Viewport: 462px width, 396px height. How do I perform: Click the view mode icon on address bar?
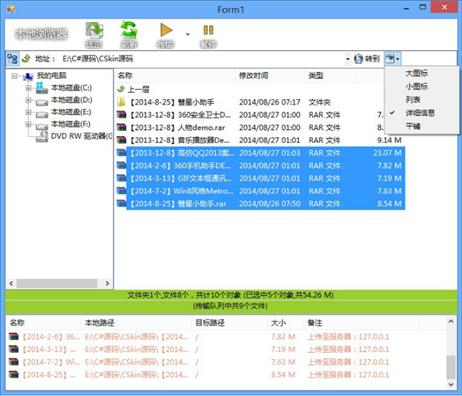tap(393, 59)
